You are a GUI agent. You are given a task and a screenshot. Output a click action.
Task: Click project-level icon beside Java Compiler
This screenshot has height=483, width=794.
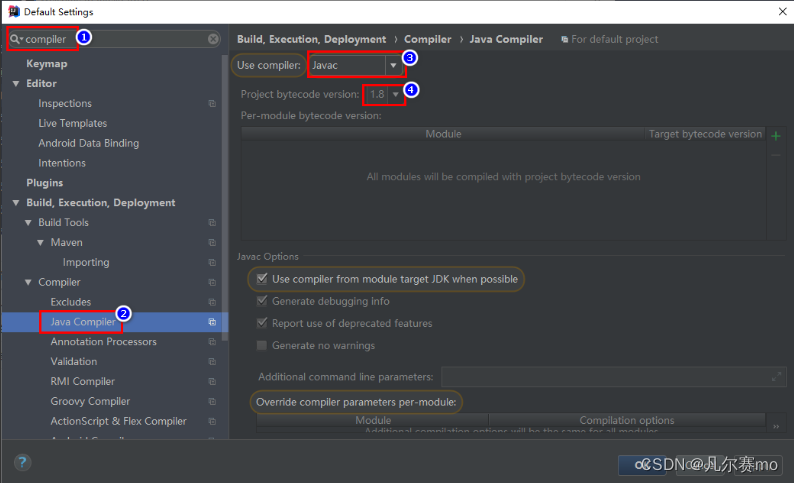(212, 322)
